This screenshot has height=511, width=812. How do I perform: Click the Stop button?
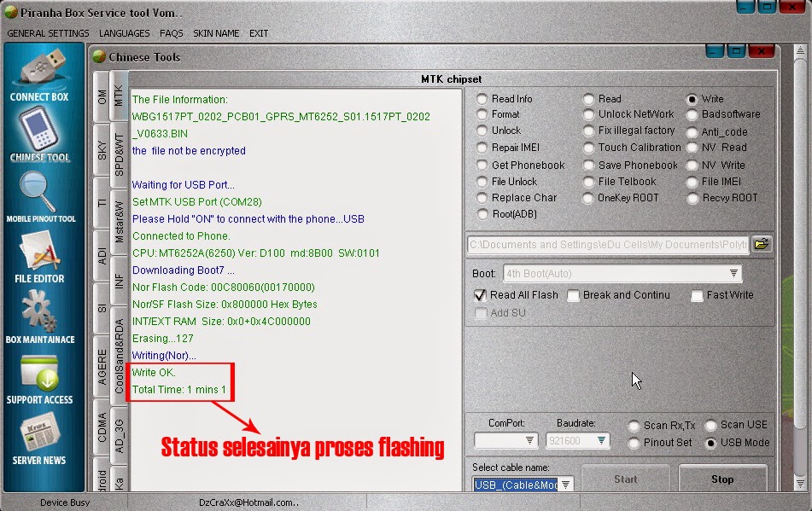pyautogui.click(x=722, y=479)
